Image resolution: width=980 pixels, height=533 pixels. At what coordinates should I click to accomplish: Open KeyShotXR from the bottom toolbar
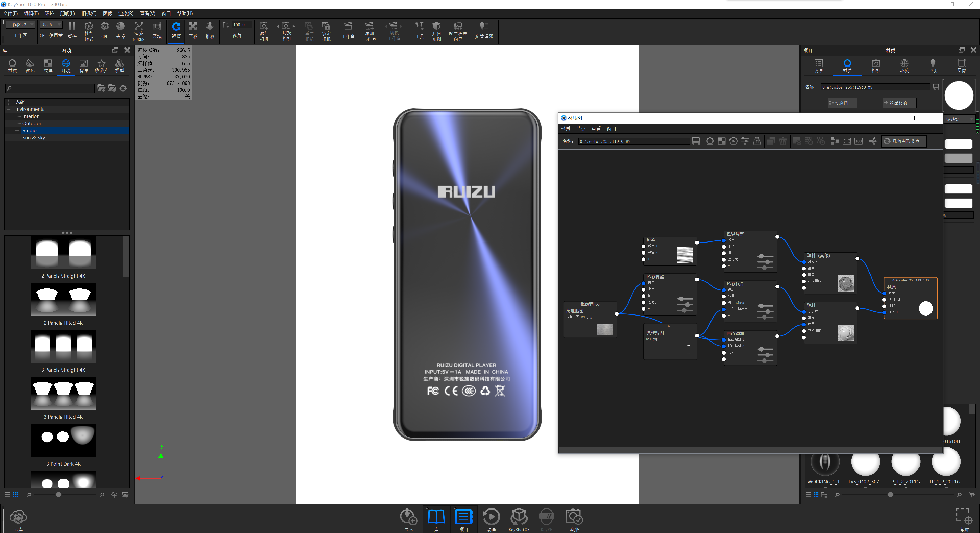click(x=519, y=518)
